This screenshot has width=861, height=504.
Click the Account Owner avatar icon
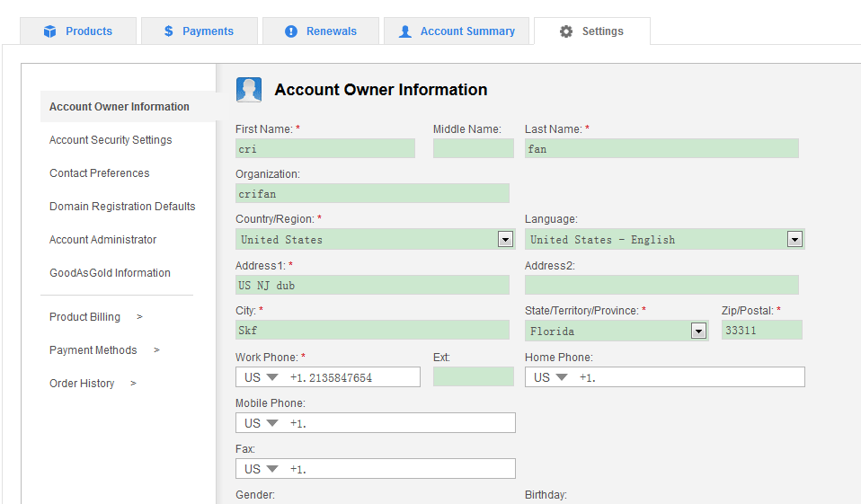249,90
